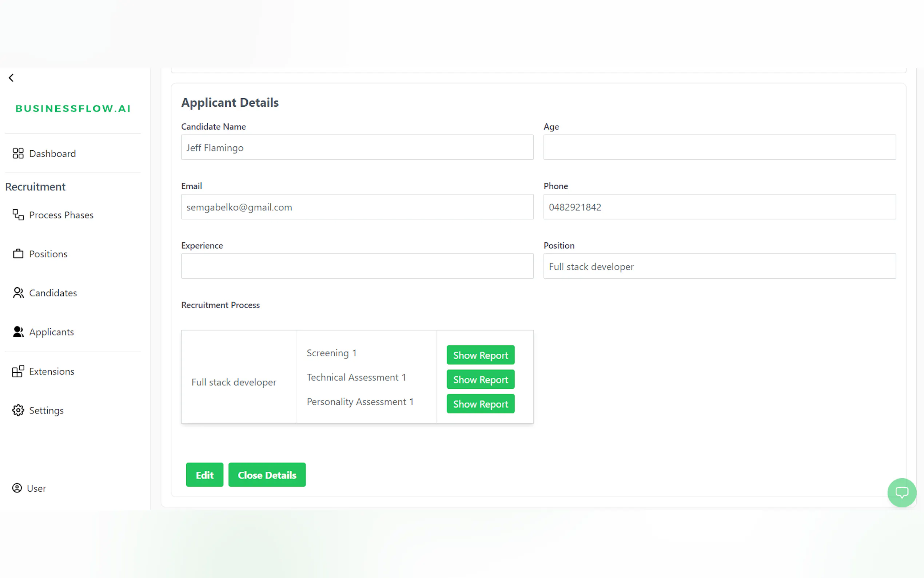Click the Extensions blocks icon
Viewport: 924px width, 578px height.
tap(18, 371)
